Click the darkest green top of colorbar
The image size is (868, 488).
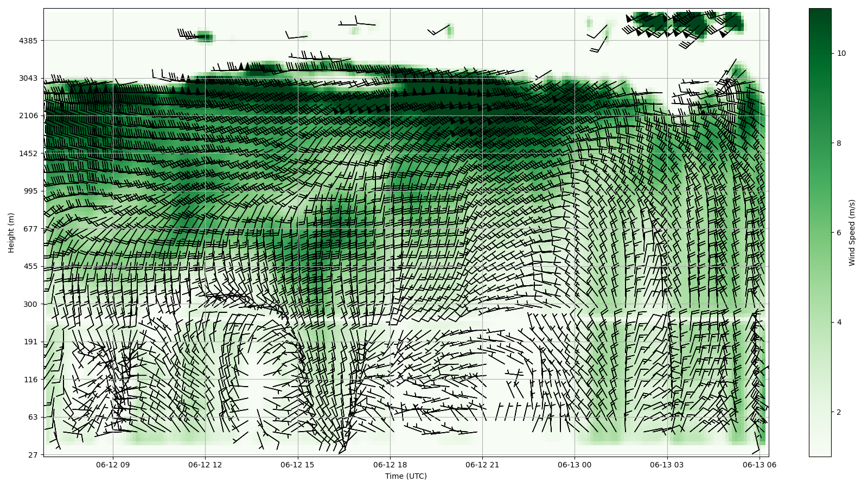tap(820, 12)
